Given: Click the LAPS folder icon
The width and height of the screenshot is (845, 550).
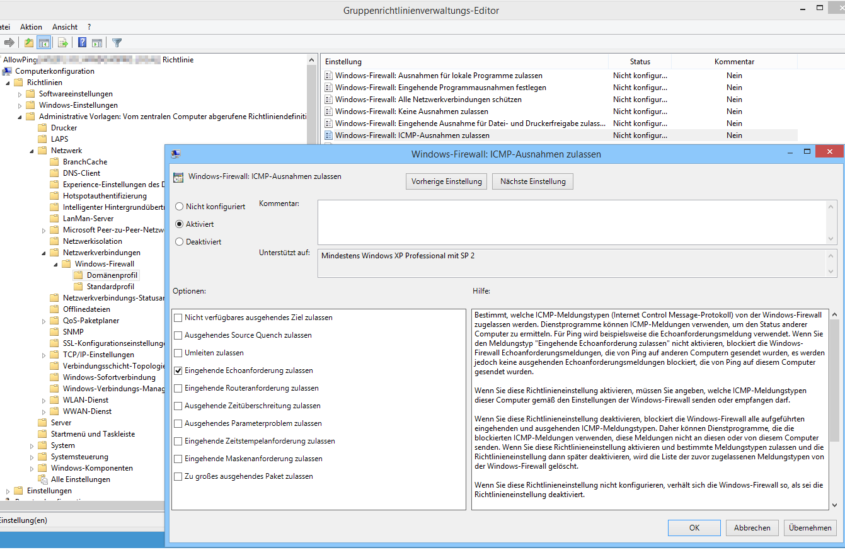Looking at the screenshot, I should pos(43,139).
